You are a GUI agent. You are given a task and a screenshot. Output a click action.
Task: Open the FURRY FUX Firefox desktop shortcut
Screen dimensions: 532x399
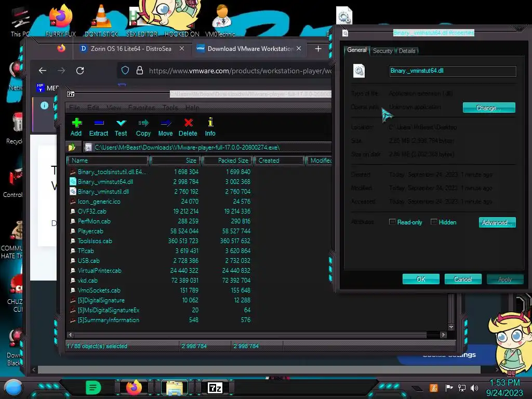point(61,20)
